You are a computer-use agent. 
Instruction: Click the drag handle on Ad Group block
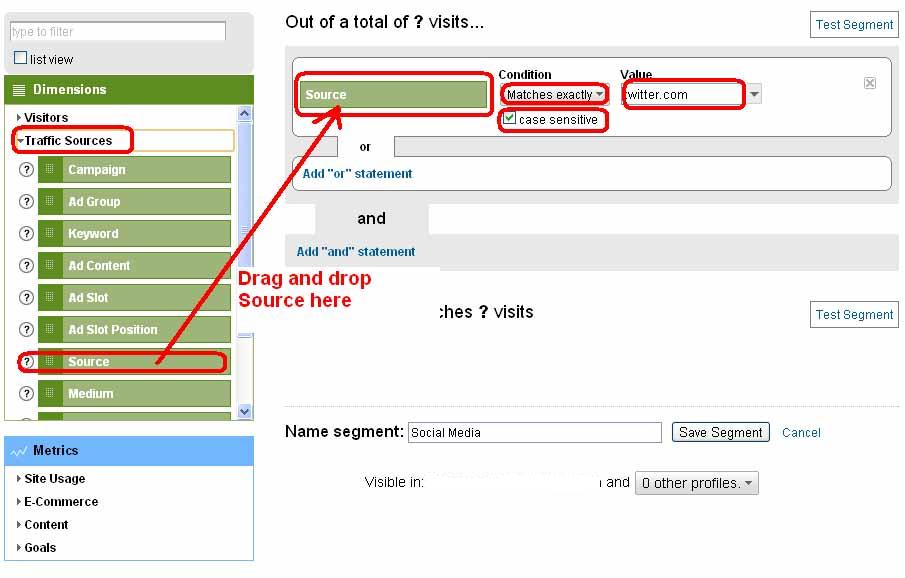(50, 201)
